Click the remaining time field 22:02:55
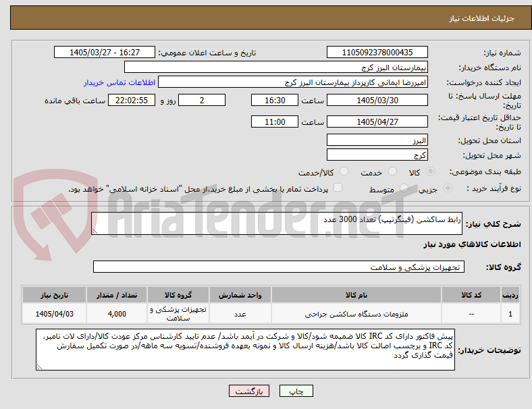Viewport: 532px width, 409px height. pos(132,100)
